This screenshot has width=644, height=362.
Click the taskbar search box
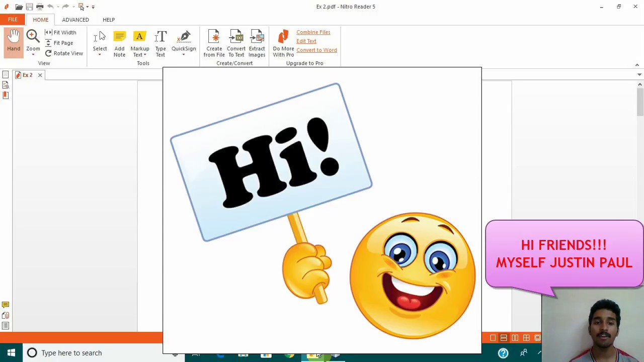93,353
